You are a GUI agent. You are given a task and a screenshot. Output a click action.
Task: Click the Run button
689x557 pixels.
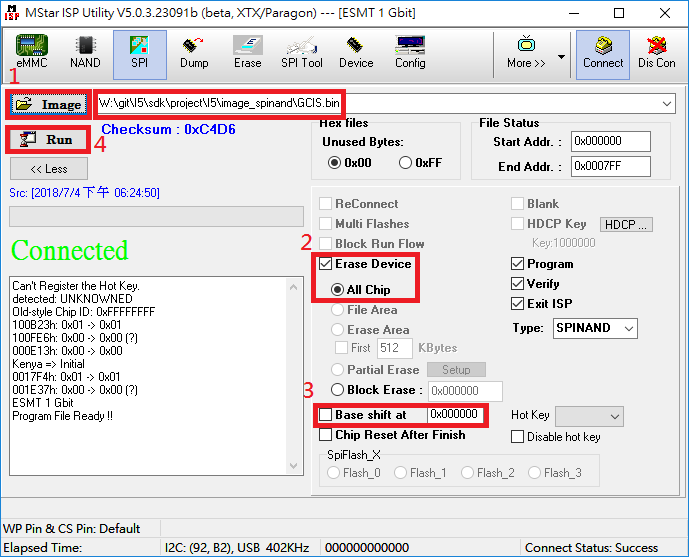(x=48, y=140)
